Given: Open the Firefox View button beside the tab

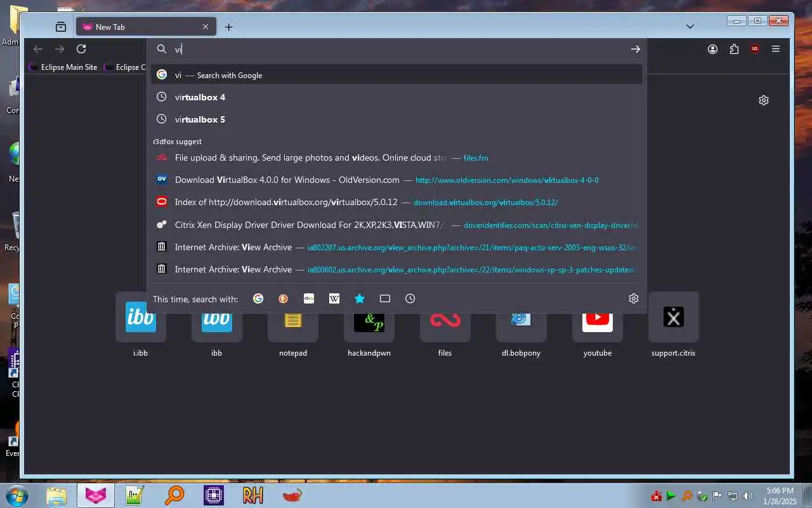Looking at the screenshot, I should (61, 27).
